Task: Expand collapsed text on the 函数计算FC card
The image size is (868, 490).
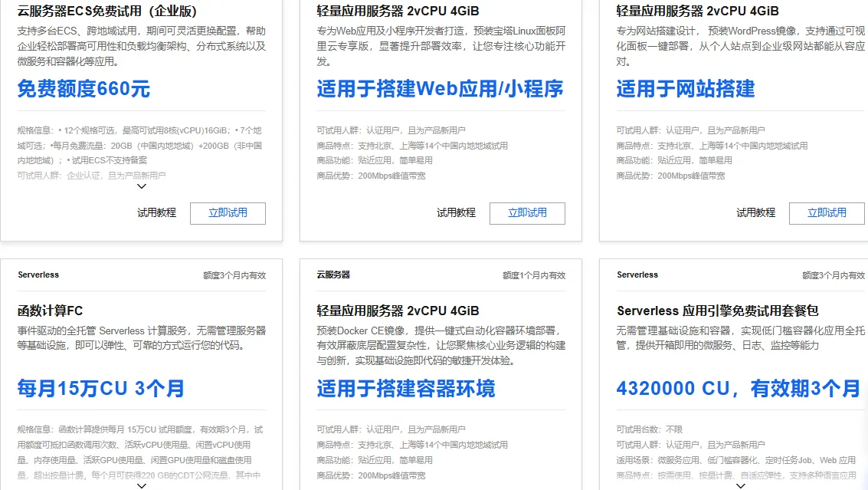Action: (141, 485)
